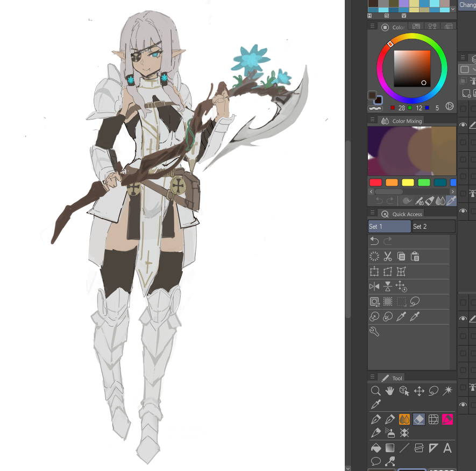Select the Set 1 button
Screen dimensions: 476x471
pos(389,227)
